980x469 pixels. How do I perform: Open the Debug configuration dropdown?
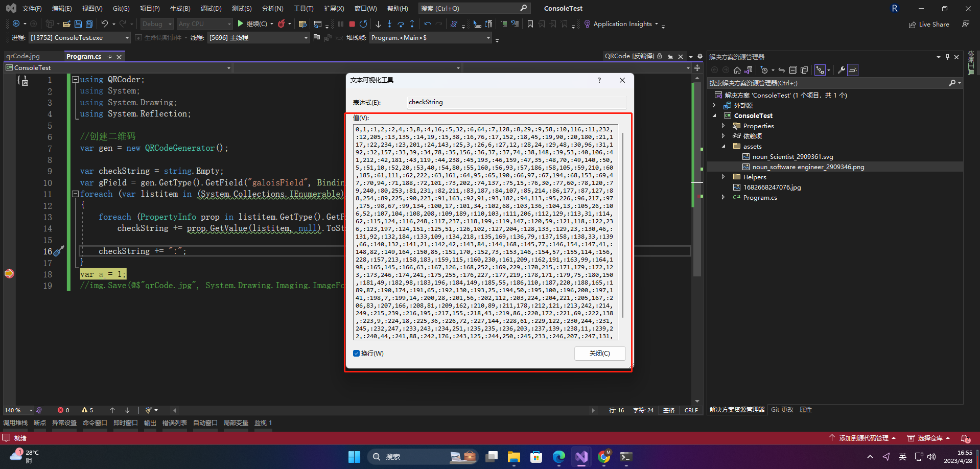(x=156, y=24)
